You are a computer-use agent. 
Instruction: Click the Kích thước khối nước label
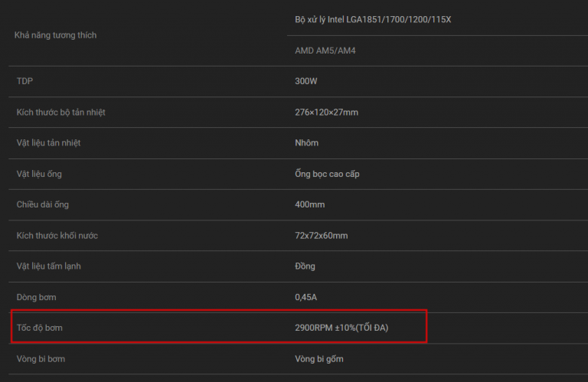57,236
